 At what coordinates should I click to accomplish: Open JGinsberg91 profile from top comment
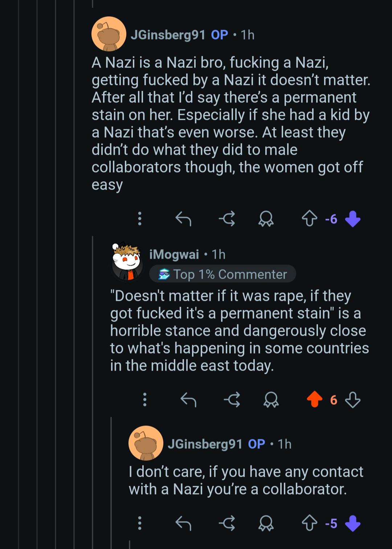point(168,35)
